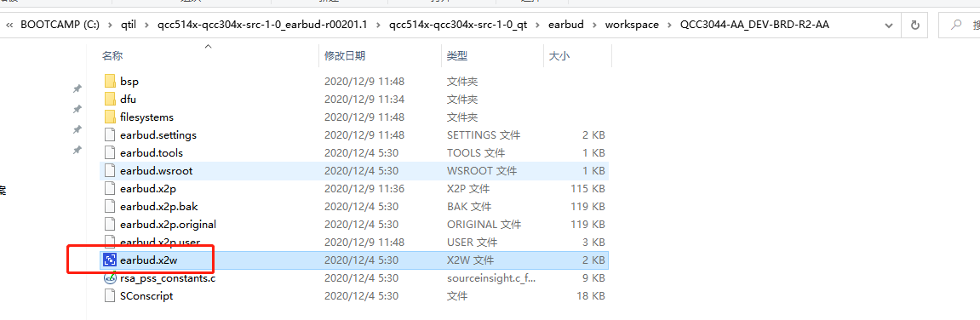This screenshot has width=980, height=320.
Task: Click the search magnifier icon
Action: [955, 25]
